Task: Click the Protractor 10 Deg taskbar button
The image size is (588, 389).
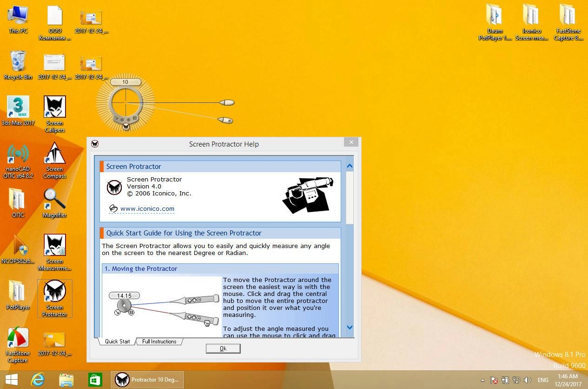Action: [x=147, y=380]
